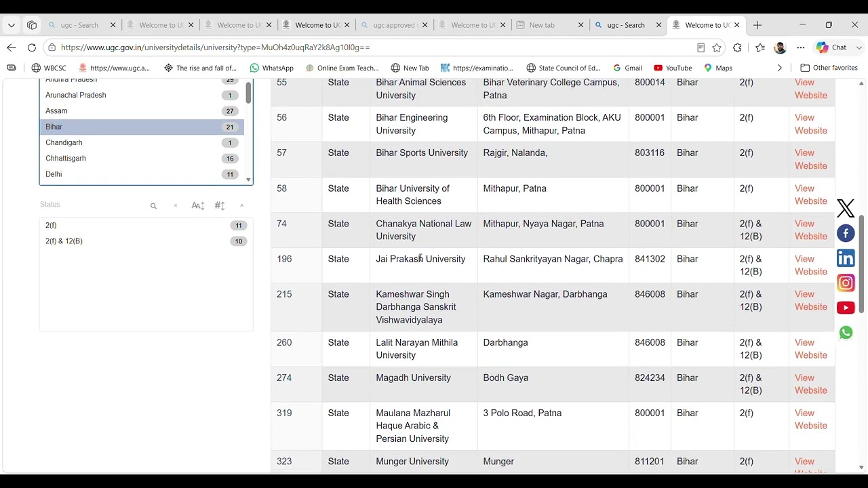Select Arunachal Pradesh in the state list

(142, 95)
